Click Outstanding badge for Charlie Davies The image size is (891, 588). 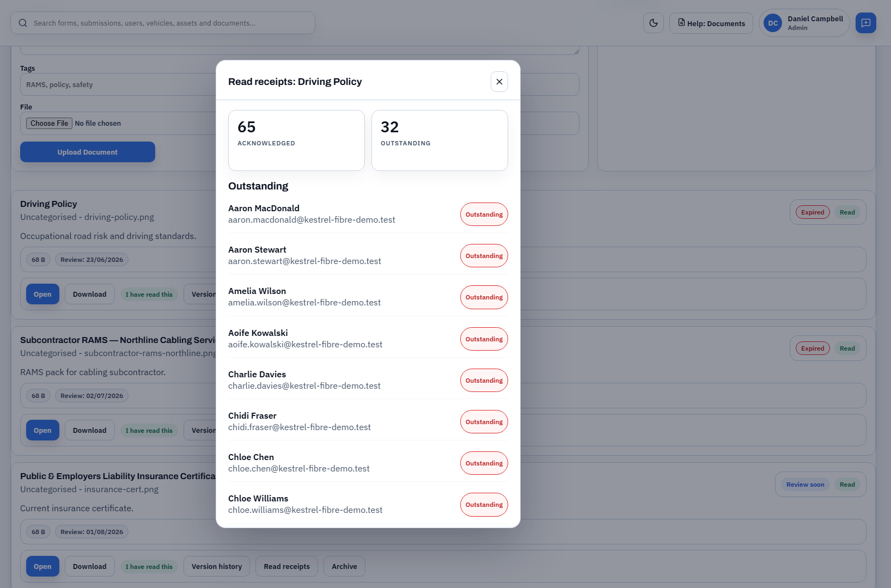click(484, 381)
